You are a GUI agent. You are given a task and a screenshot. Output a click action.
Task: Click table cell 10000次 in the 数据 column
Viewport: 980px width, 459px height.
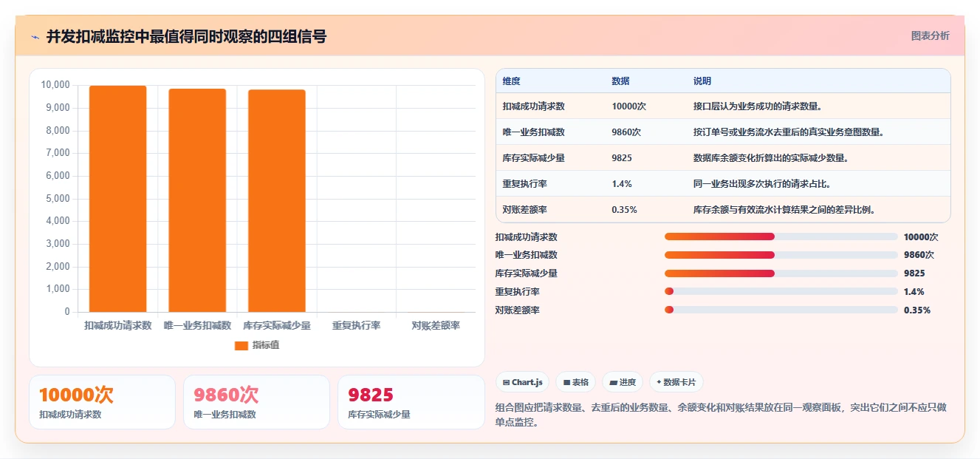click(629, 106)
